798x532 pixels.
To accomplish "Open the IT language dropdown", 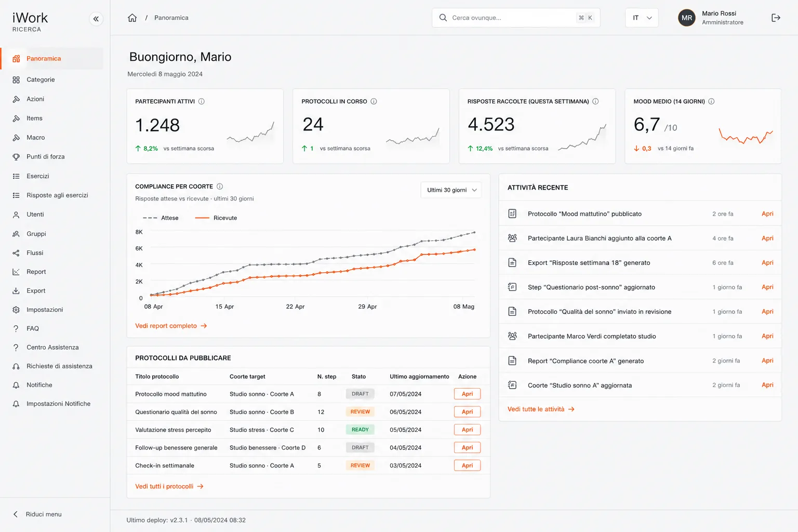I will point(642,18).
